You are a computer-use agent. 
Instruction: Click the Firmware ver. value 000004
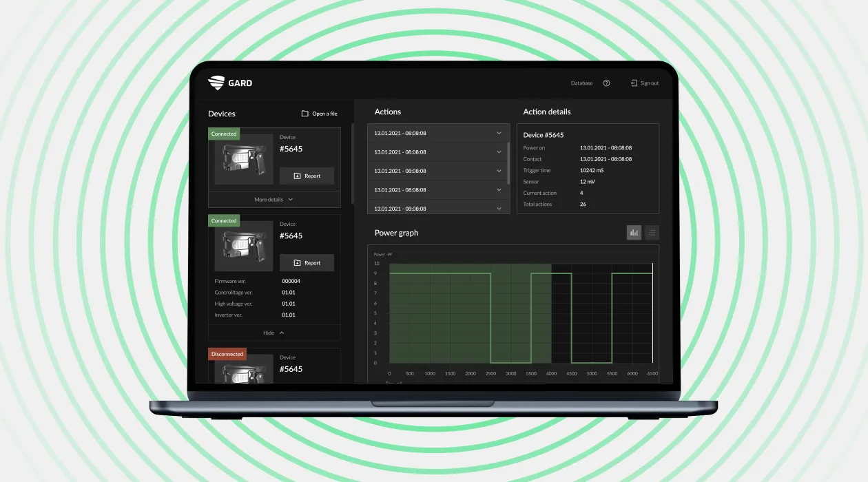tap(291, 281)
